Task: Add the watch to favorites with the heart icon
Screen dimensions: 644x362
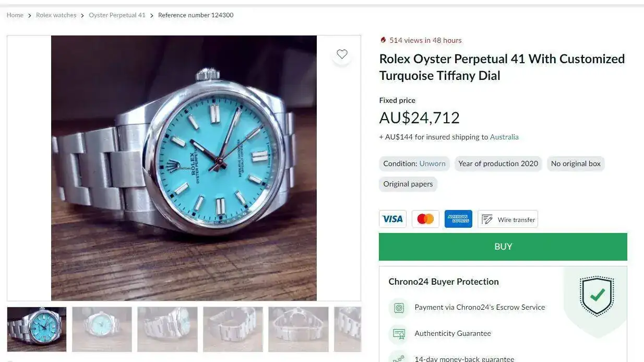Action: 342,54
